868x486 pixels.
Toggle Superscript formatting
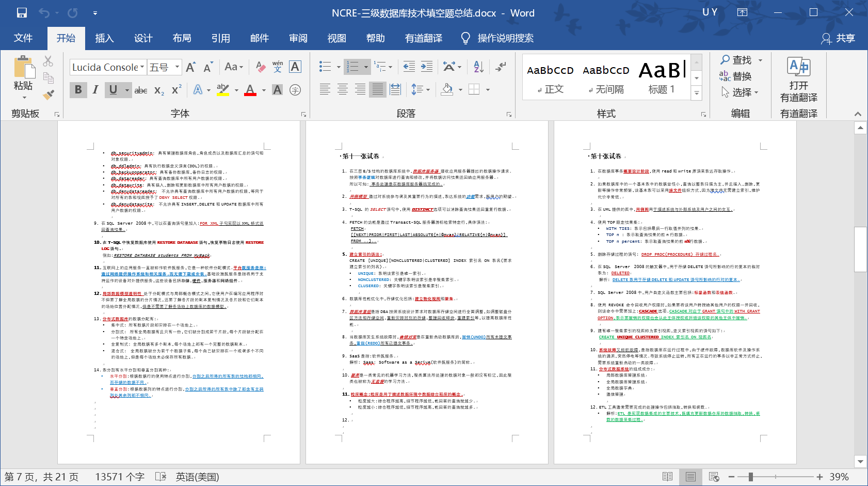(x=176, y=90)
